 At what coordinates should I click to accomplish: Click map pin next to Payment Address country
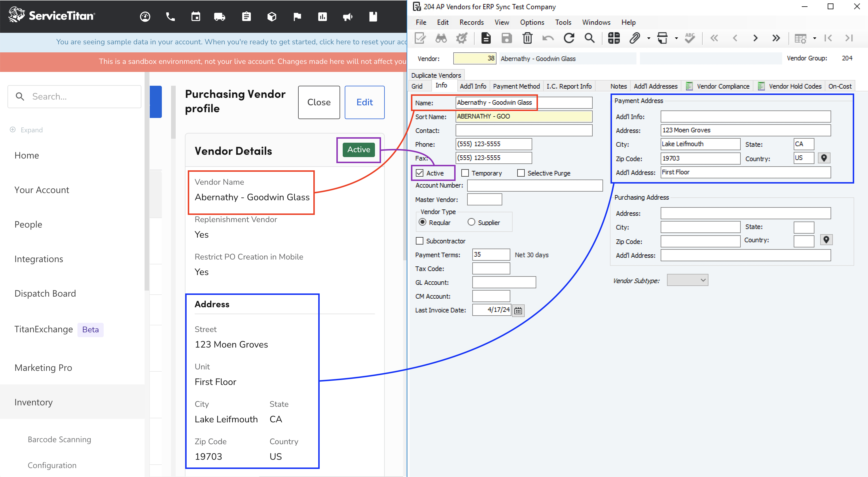(824, 158)
